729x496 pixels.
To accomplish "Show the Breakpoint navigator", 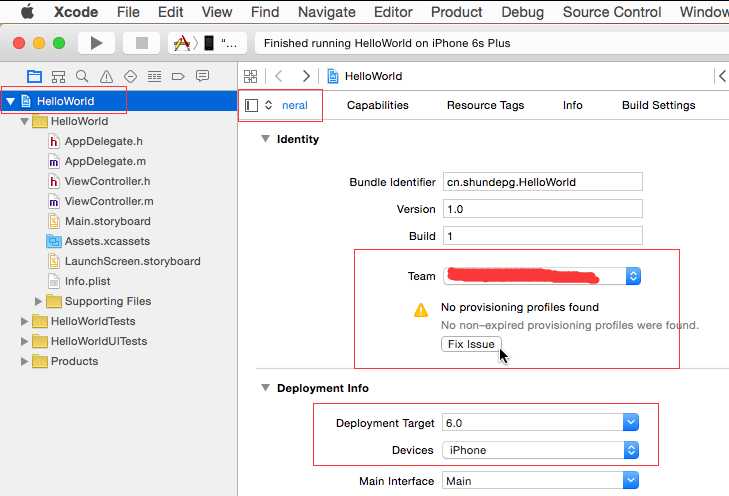I will (178, 76).
